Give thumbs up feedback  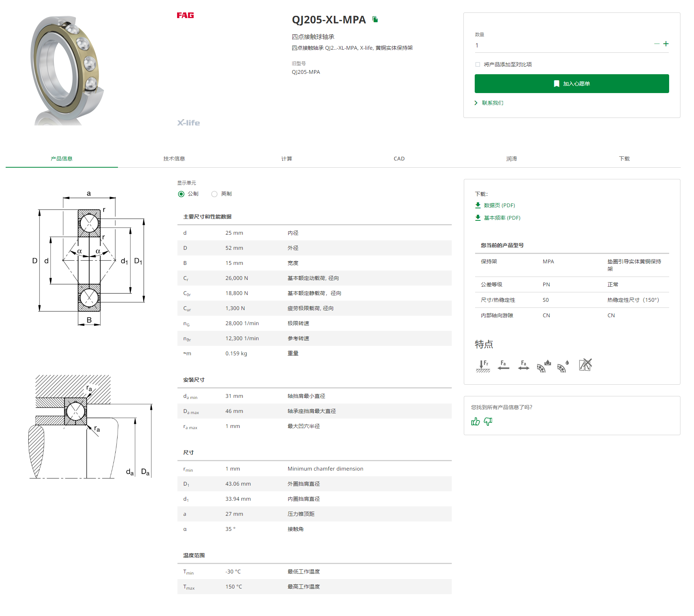(475, 422)
